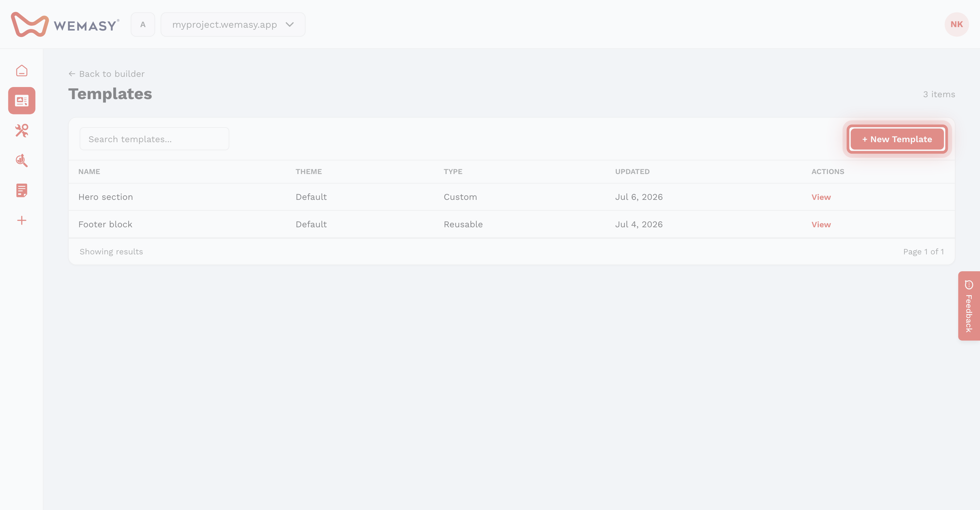Select the Footer block name cell
Image resolution: width=980 pixels, height=510 pixels.
105,225
